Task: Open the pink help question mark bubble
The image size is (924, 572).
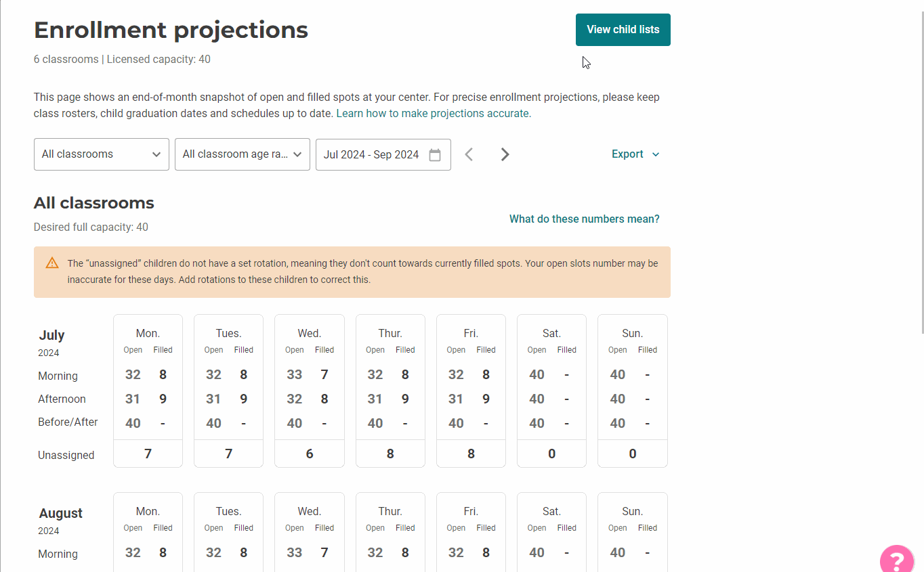Action: 897,560
